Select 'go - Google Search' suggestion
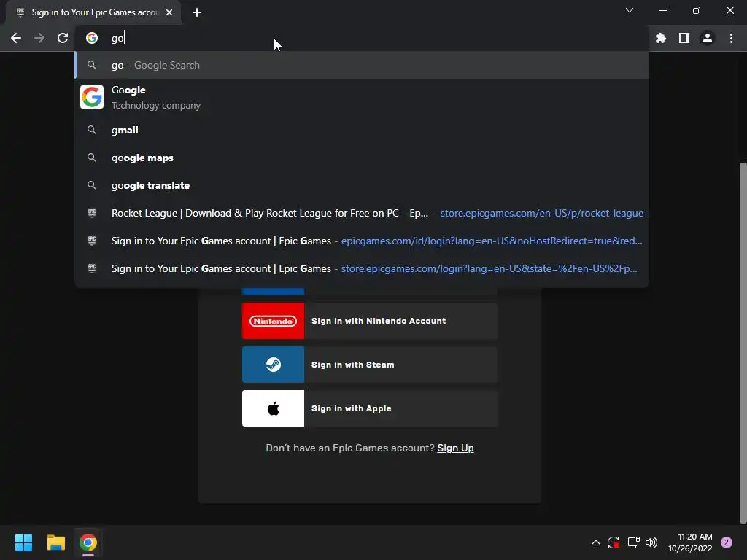 [362, 65]
